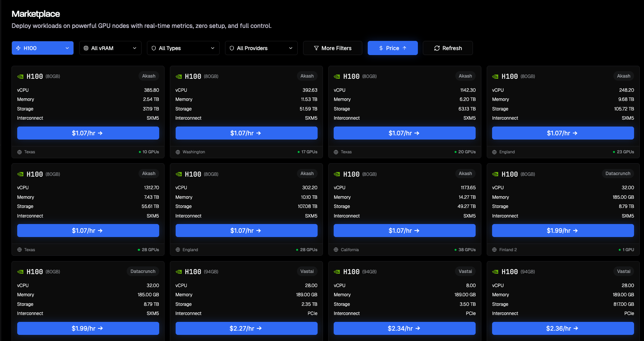Click the dollar sign icon on Price

click(381, 48)
